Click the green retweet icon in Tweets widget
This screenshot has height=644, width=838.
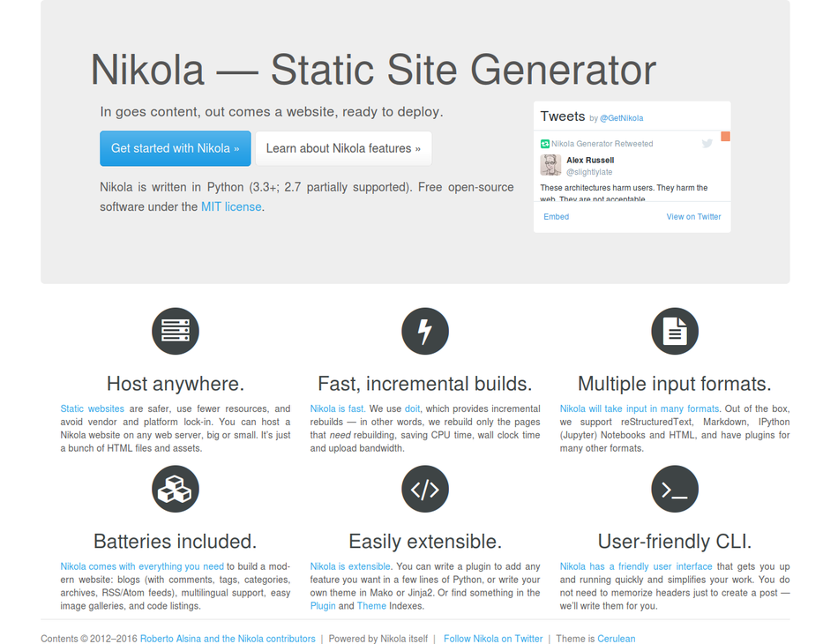[x=544, y=144]
